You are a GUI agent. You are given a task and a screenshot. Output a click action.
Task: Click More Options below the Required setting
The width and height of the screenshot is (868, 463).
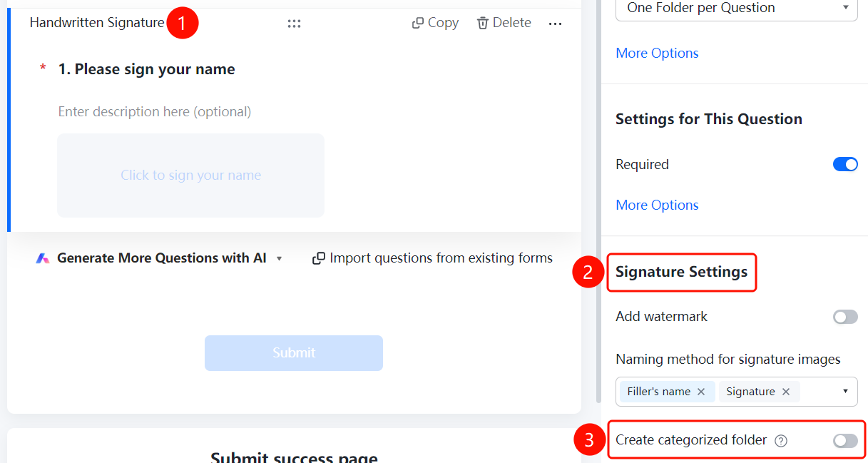(657, 205)
